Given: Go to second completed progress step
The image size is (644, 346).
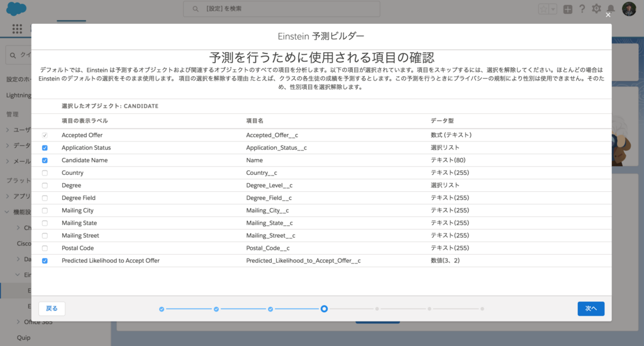Looking at the screenshot, I should point(216,309).
